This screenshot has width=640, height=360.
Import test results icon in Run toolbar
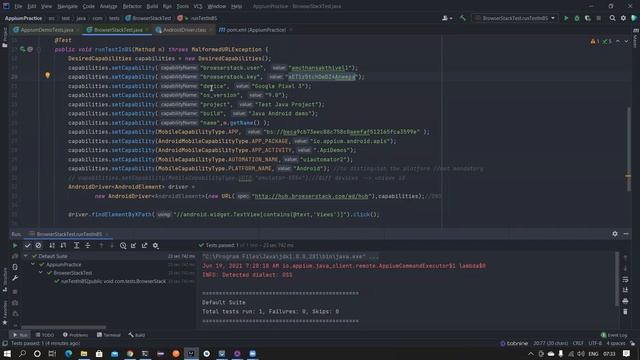[x=133, y=246]
